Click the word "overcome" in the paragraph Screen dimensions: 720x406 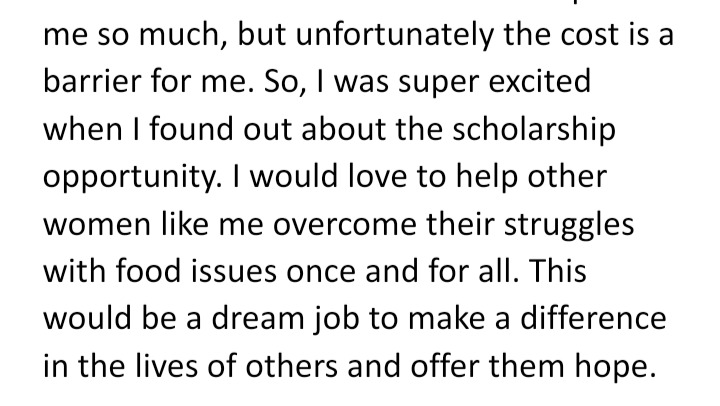point(345,226)
